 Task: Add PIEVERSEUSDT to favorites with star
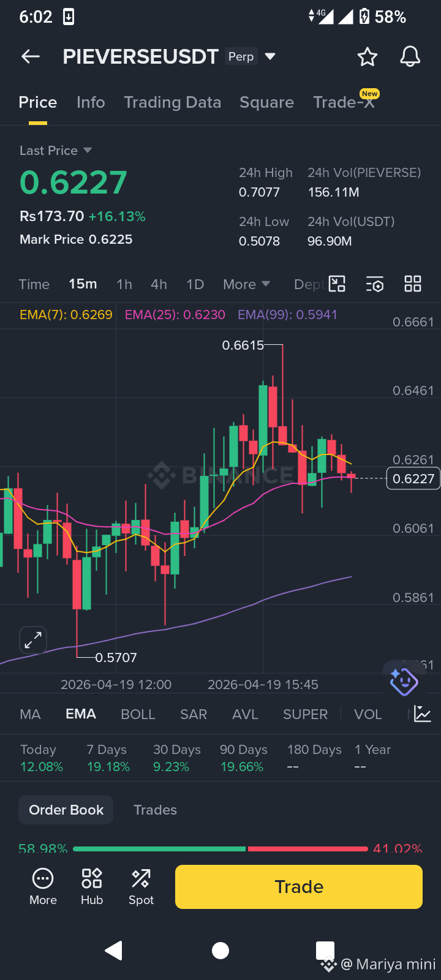click(x=367, y=57)
